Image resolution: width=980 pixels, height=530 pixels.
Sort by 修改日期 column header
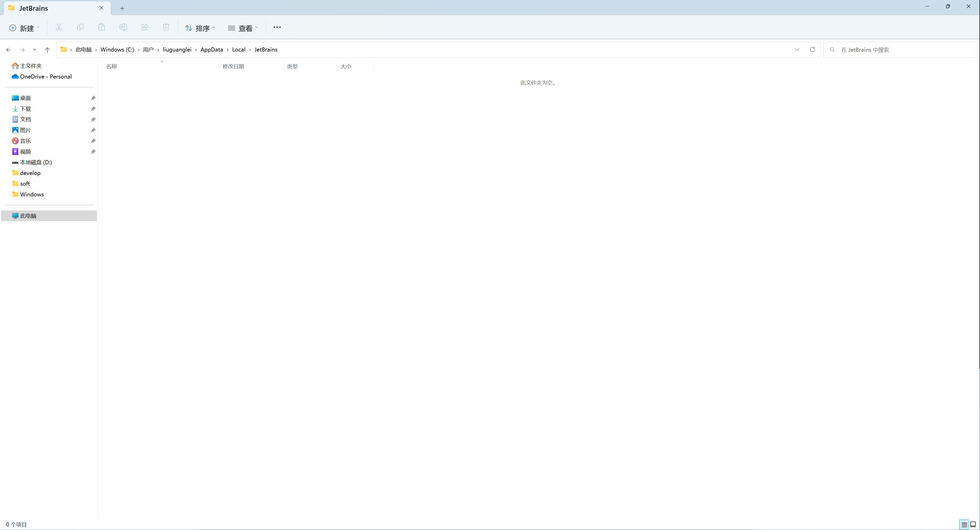point(252,66)
